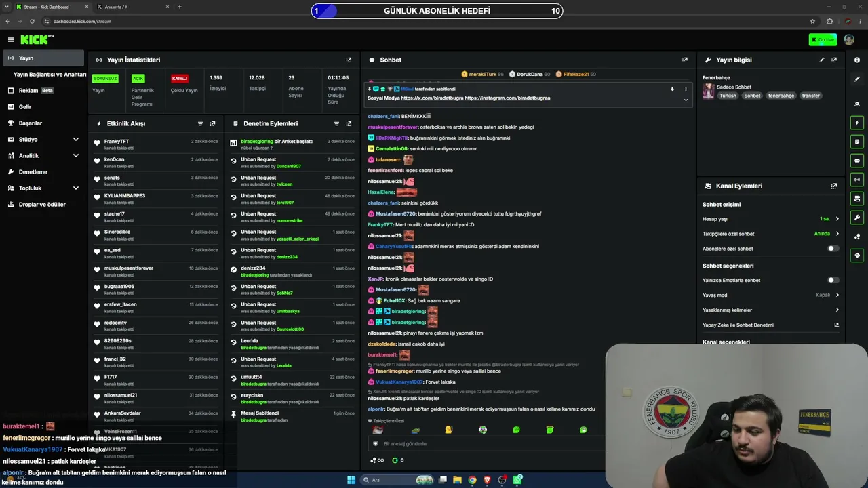Open File Explorer from taskbar
868x488 pixels.
pyautogui.click(x=457, y=480)
